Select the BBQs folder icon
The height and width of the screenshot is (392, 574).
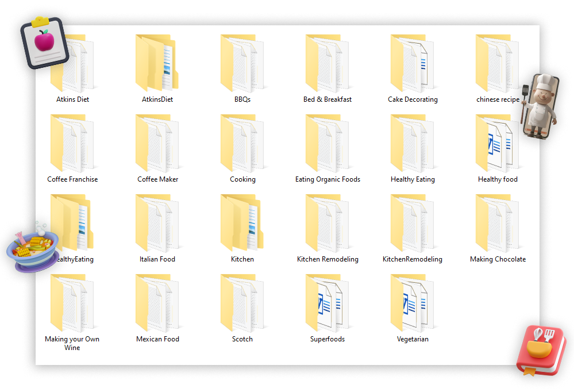[x=242, y=63]
